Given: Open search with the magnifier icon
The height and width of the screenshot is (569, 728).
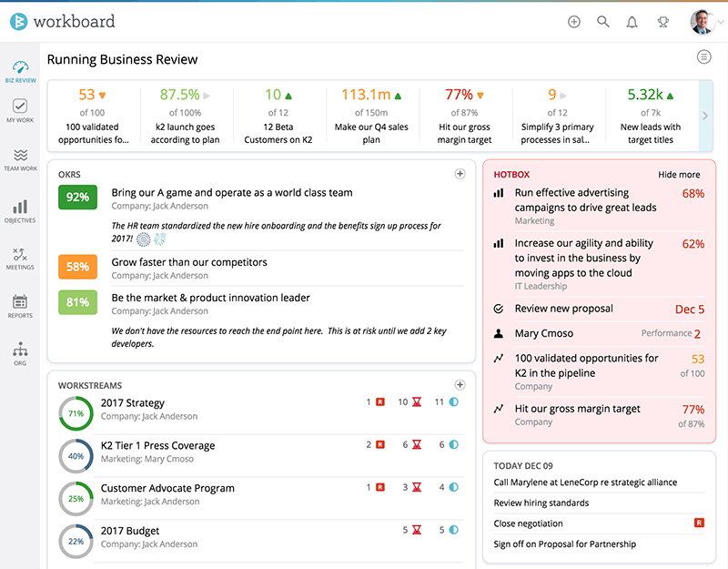Looking at the screenshot, I should point(602,21).
